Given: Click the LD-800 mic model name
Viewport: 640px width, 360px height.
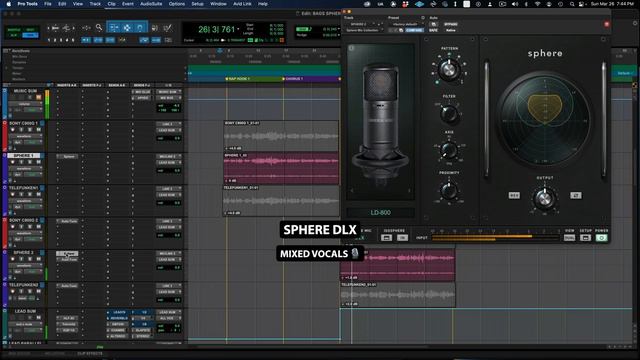Looking at the screenshot, I should (380, 212).
